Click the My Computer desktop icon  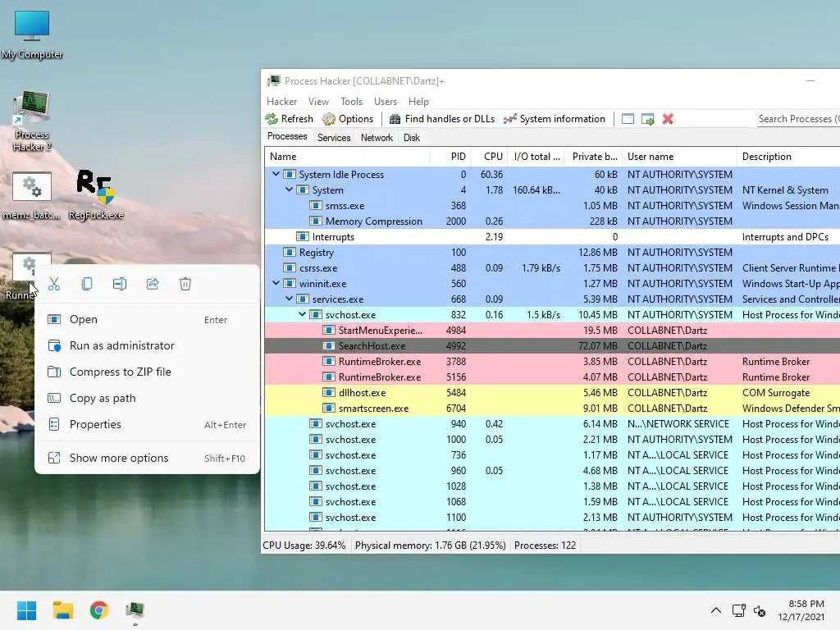(32, 34)
